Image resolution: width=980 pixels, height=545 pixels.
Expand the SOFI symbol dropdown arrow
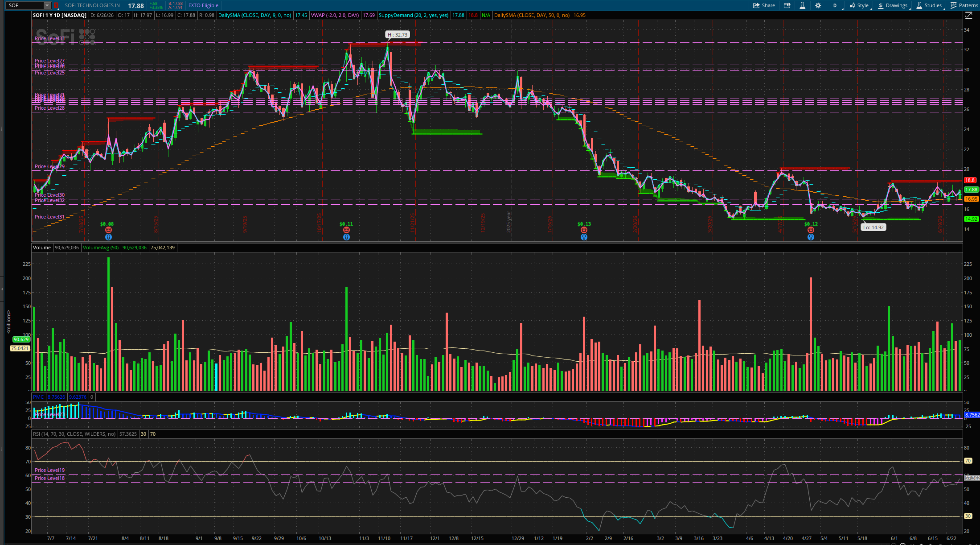(47, 5)
